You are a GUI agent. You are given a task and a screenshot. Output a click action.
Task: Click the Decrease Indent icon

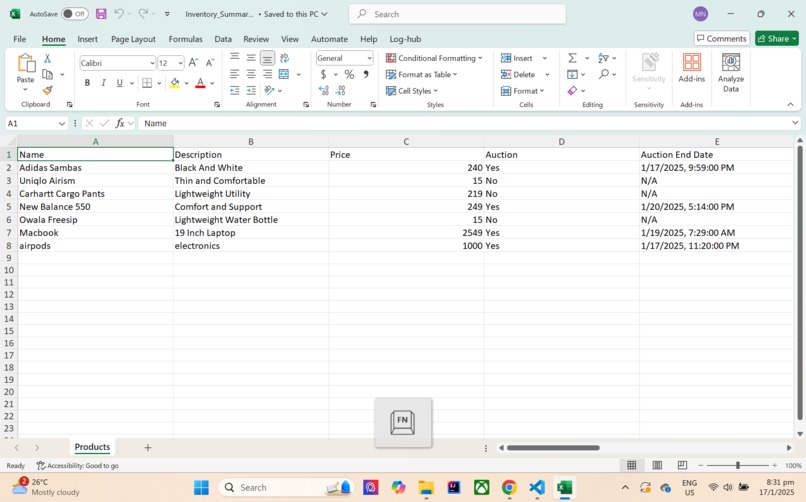pos(235,90)
